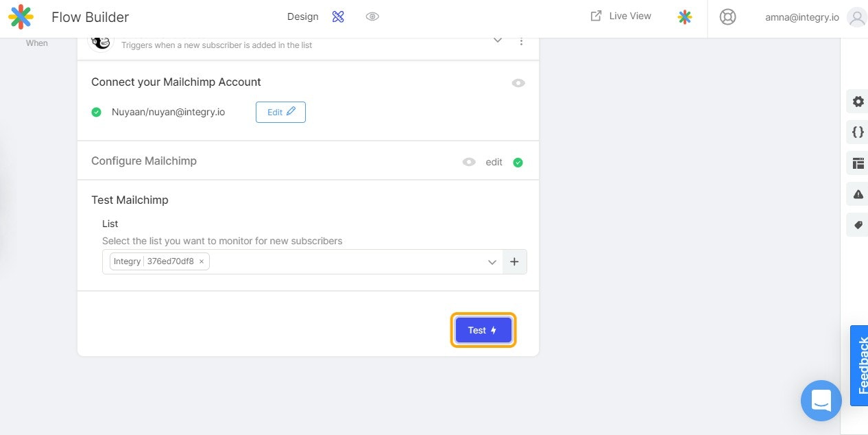
Task: Click the Flow Builder title
Action: pos(91,17)
